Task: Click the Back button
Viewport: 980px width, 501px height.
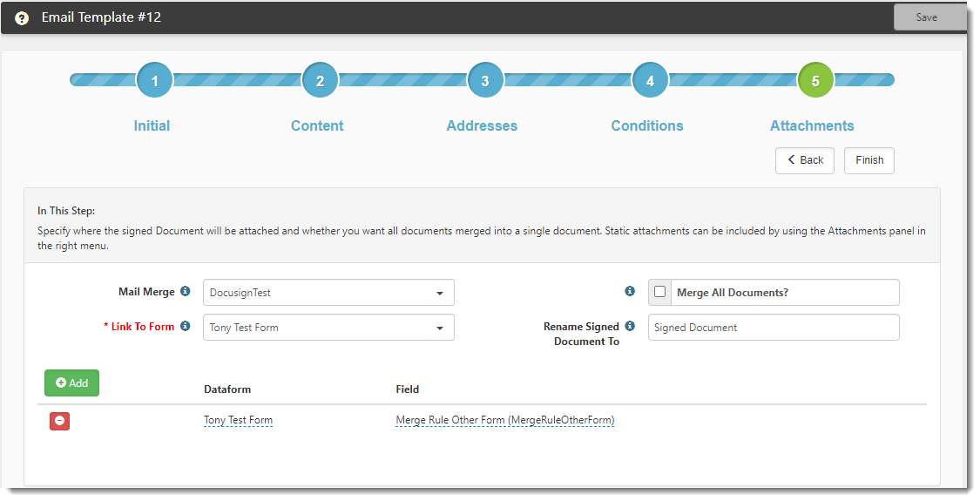Action: click(805, 160)
